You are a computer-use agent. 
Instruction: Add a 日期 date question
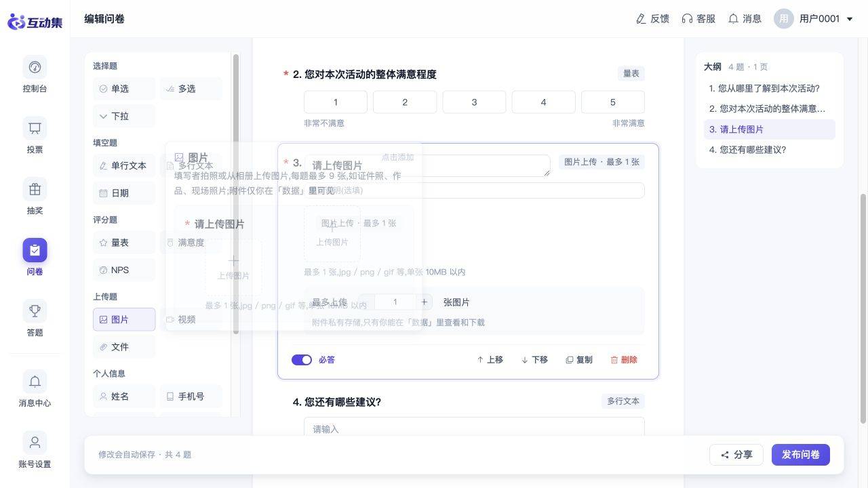point(124,193)
